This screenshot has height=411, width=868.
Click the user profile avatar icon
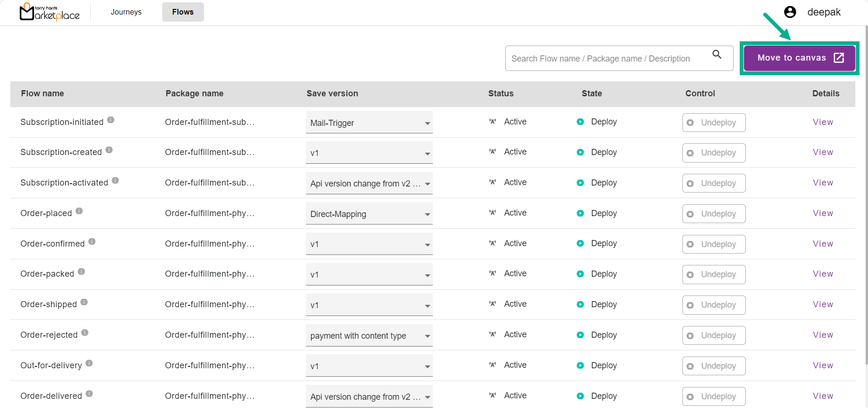tap(790, 12)
